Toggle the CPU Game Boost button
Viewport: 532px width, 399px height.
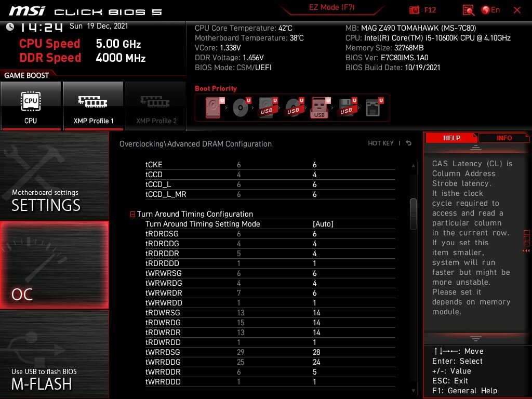point(31,106)
